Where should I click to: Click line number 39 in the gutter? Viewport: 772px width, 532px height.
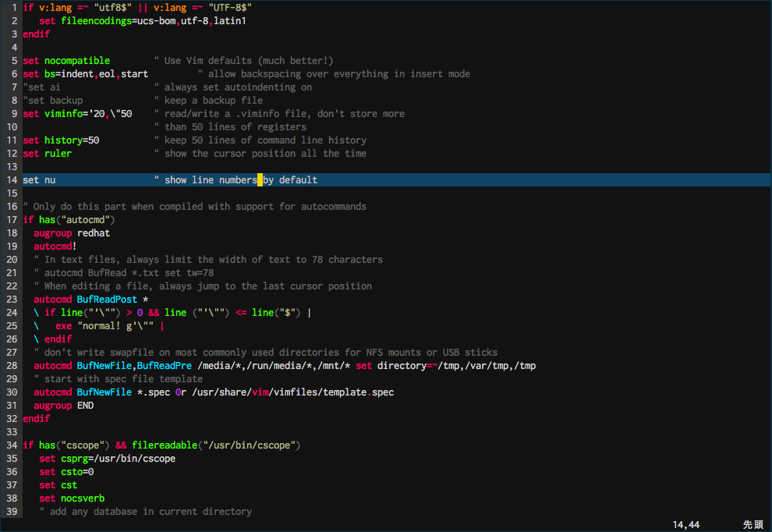[12, 512]
